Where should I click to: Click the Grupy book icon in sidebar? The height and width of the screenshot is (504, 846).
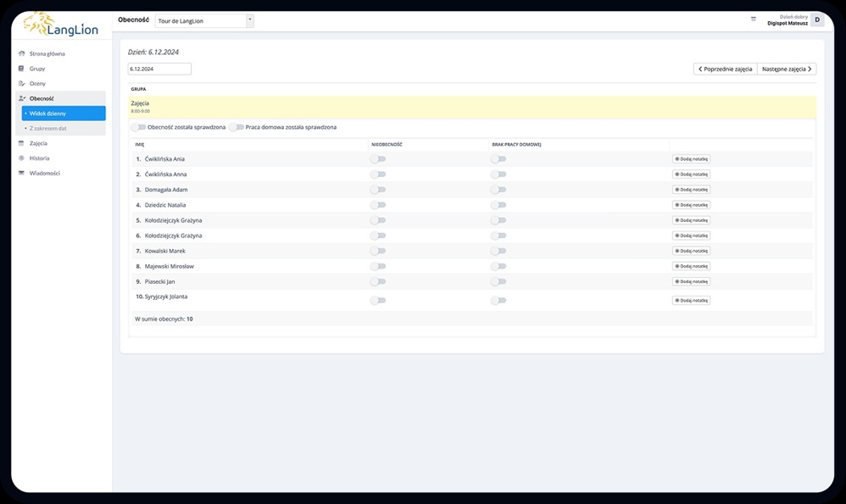tap(21, 69)
